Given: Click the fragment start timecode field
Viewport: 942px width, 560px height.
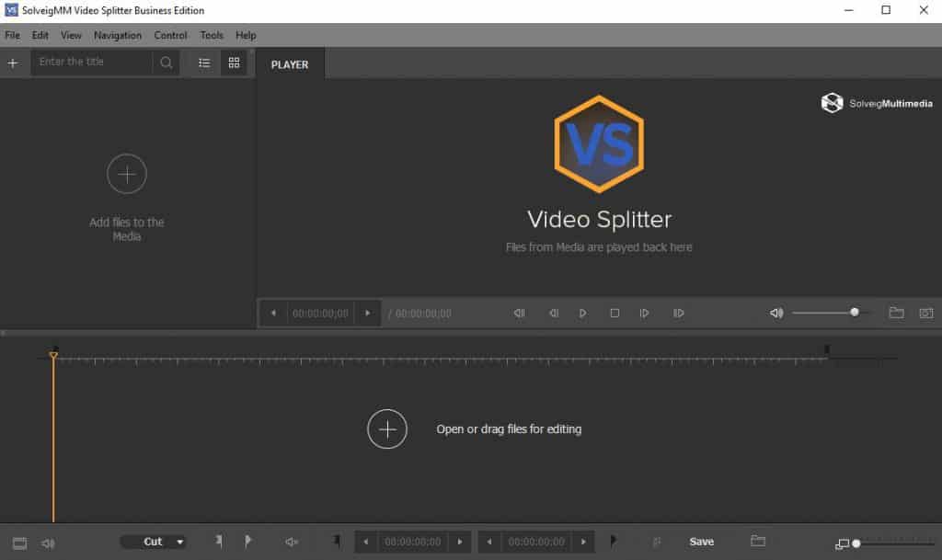Looking at the screenshot, I should [413, 542].
